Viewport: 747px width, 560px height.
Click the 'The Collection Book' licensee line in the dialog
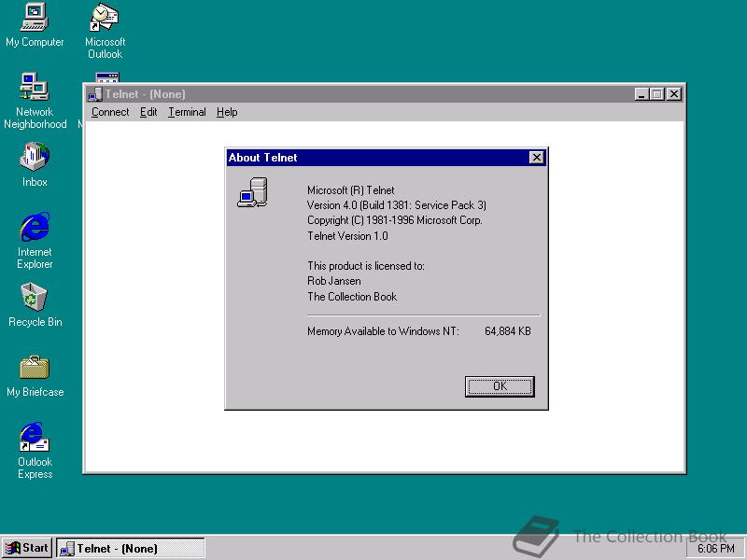[352, 297]
